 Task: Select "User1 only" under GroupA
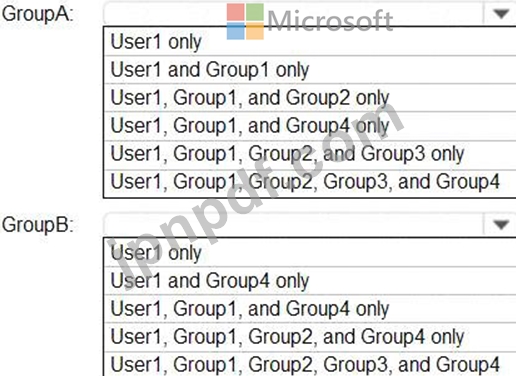pyautogui.click(x=310, y=42)
